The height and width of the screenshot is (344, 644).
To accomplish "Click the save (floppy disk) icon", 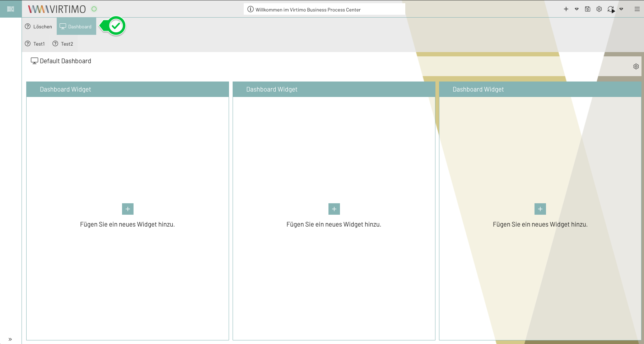I will coord(588,9).
